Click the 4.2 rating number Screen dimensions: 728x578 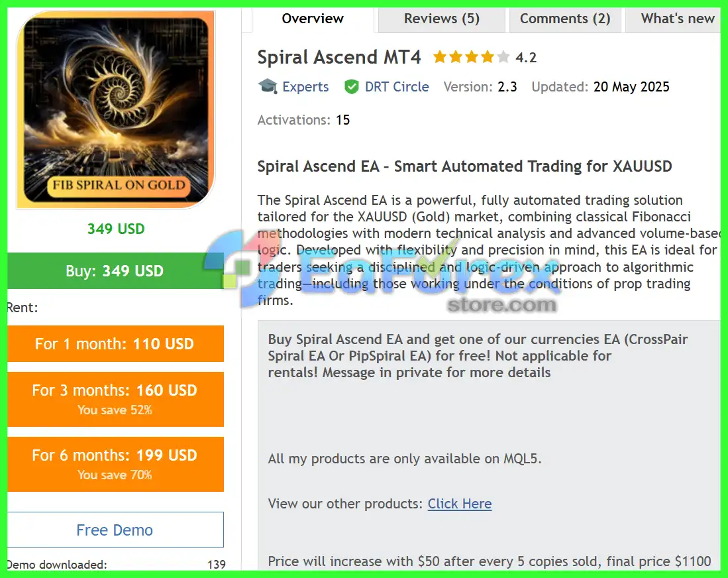[526, 58]
